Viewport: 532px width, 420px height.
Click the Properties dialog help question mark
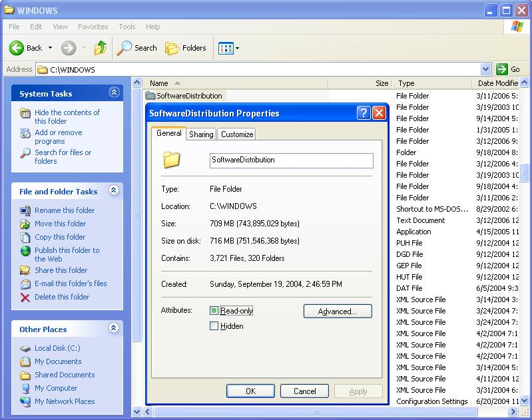tap(364, 112)
